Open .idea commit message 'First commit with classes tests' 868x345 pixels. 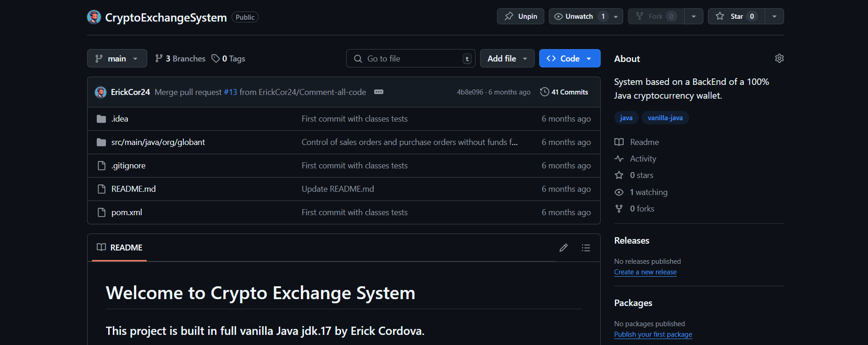coord(354,119)
